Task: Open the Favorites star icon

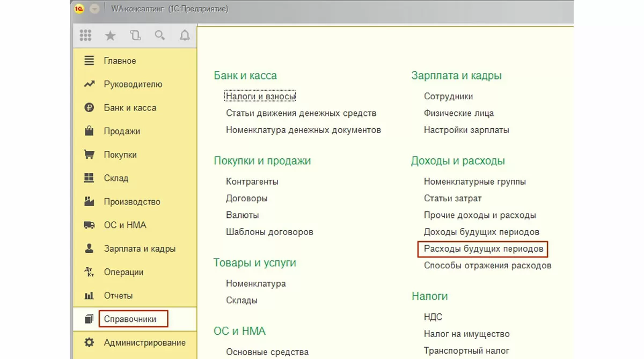Action: (x=110, y=35)
